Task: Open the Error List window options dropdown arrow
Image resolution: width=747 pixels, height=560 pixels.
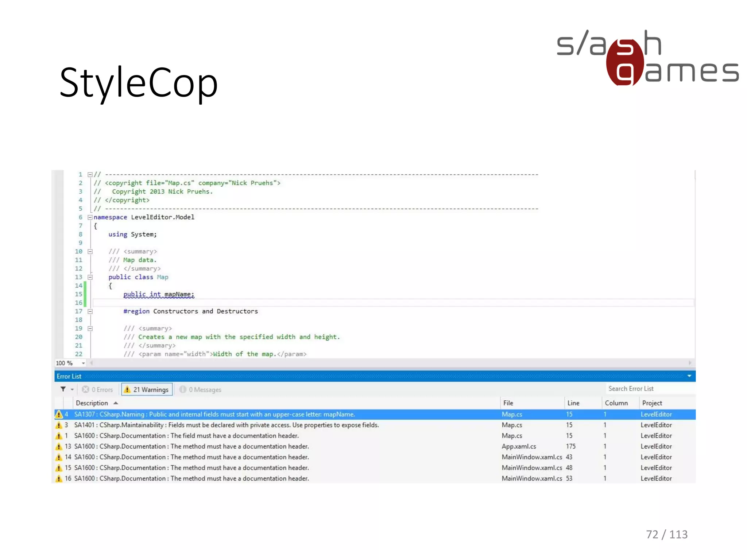Action: point(689,376)
